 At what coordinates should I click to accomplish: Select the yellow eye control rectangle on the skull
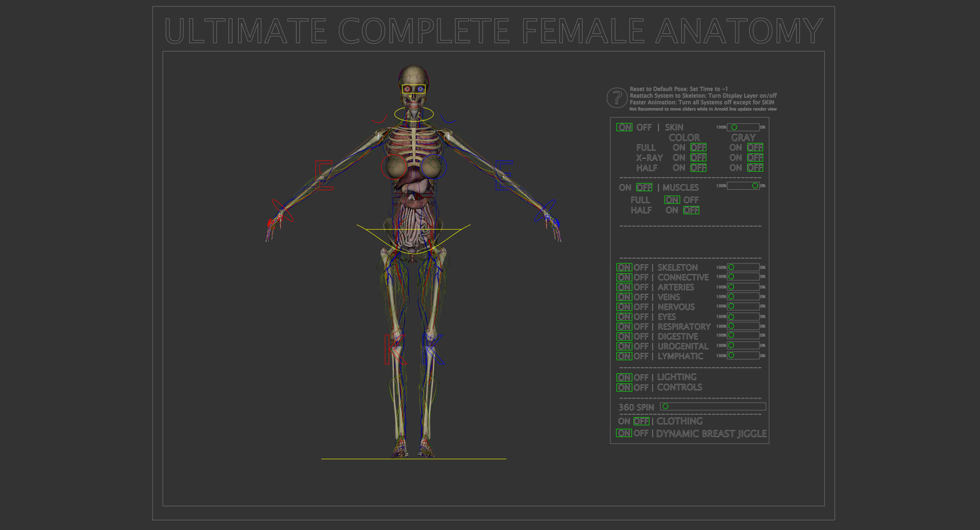click(x=413, y=89)
